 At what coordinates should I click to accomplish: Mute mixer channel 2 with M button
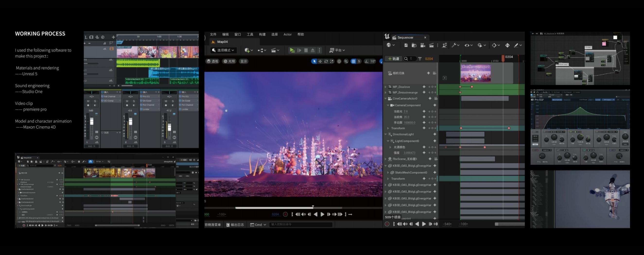(x=127, y=101)
